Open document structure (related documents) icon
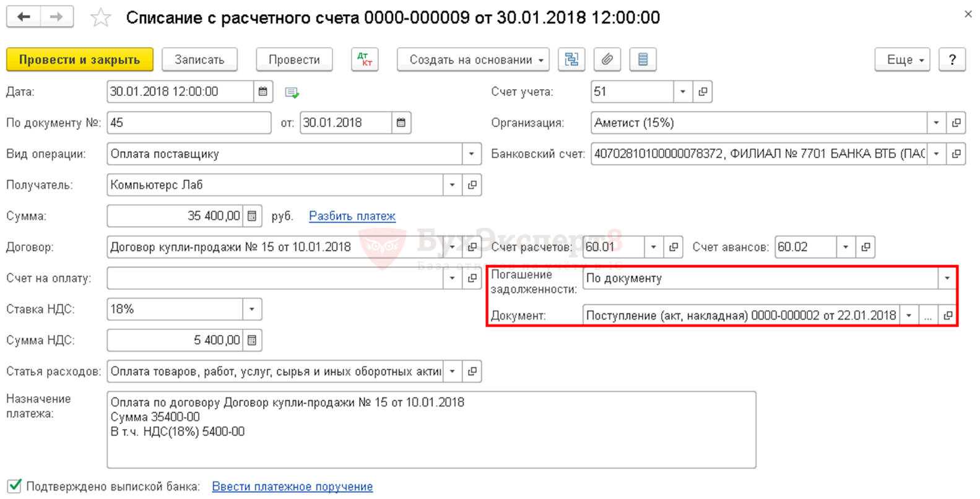Screen dimensions: 980x499 571,59
